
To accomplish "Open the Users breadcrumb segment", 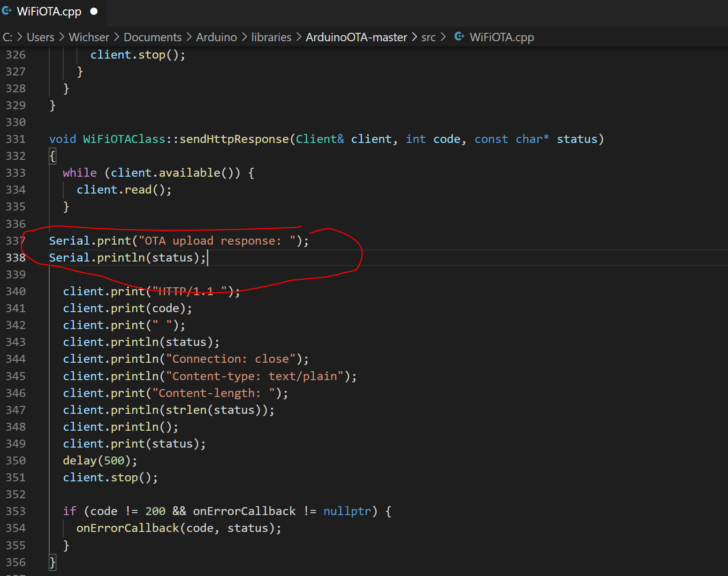I will click(40, 37).
